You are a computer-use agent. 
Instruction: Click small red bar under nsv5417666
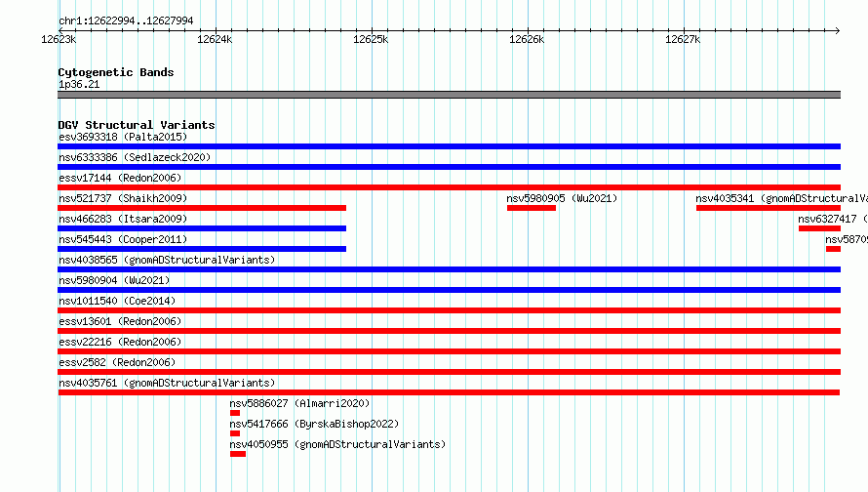coord(235,433)
